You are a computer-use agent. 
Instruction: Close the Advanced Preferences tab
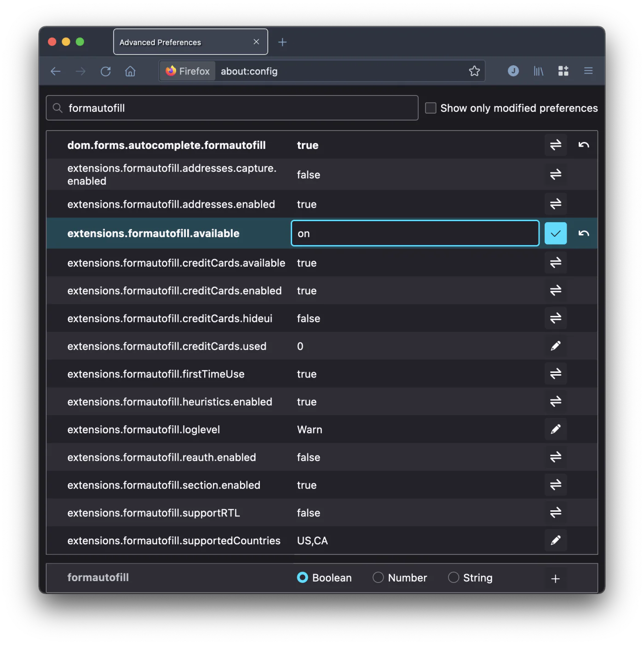pos(256,42)
